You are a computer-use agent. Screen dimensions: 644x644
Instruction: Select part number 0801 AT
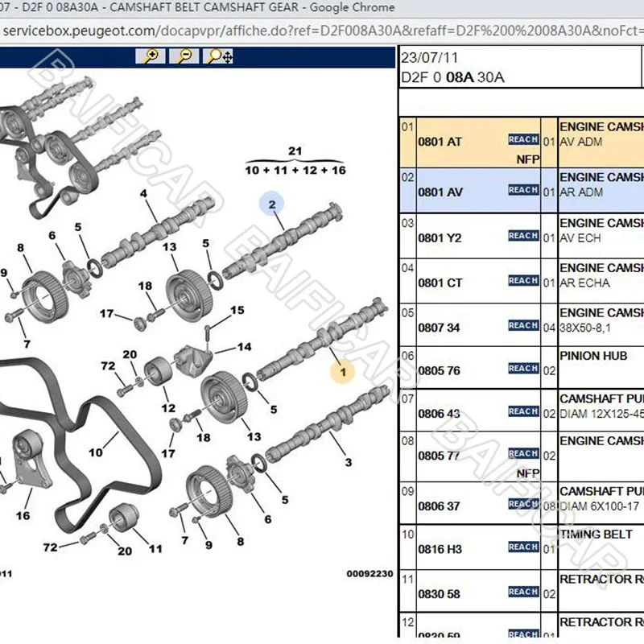pos(440,142)
